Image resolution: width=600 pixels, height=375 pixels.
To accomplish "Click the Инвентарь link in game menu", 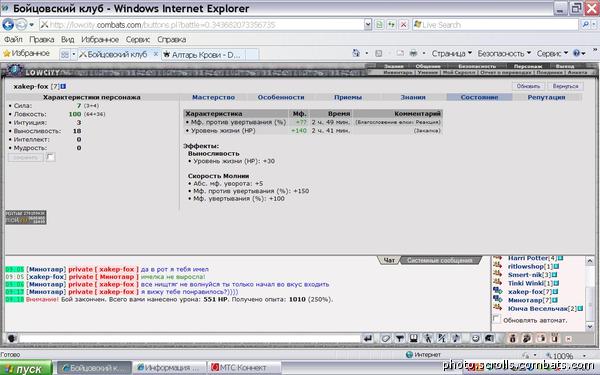I will 398,72.
